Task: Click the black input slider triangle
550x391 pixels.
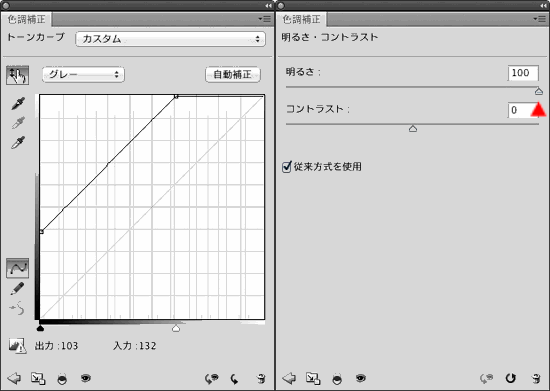Action: (40, 328)
